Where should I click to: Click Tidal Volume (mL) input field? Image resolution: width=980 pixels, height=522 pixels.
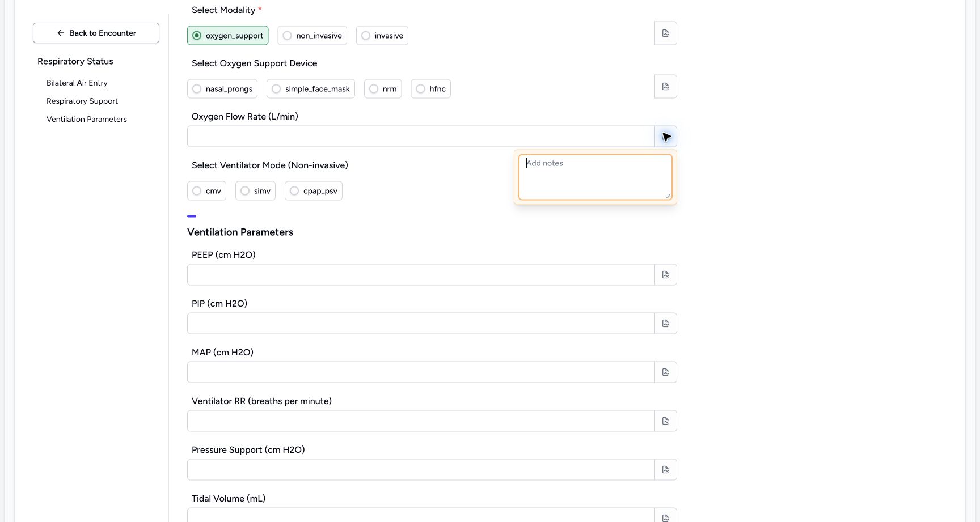(x=421, y=516)
